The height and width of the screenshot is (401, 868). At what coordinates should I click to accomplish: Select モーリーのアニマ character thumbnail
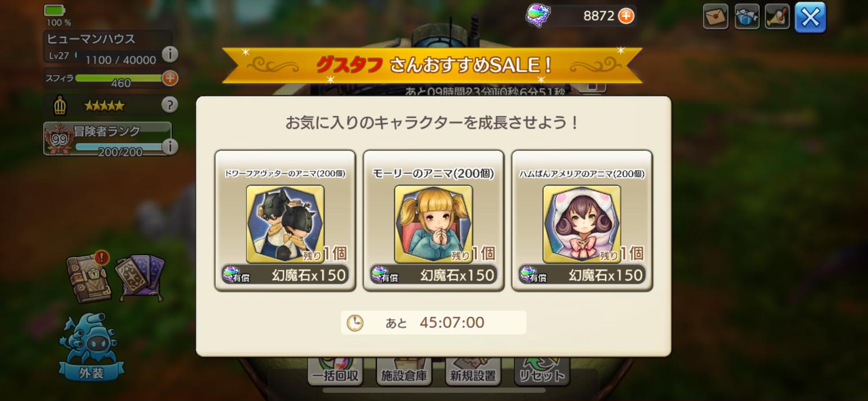click(433, 224)
